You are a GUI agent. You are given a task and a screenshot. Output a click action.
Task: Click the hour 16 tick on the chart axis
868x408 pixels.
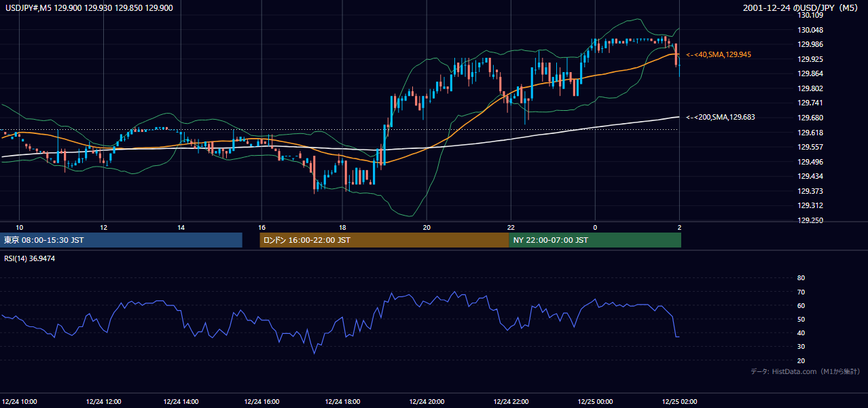[261, 227]
